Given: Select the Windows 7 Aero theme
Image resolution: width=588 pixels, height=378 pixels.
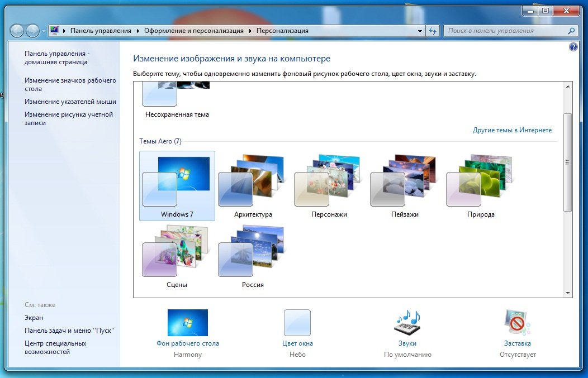Looking at the screenshot, I should click(177, 185).
